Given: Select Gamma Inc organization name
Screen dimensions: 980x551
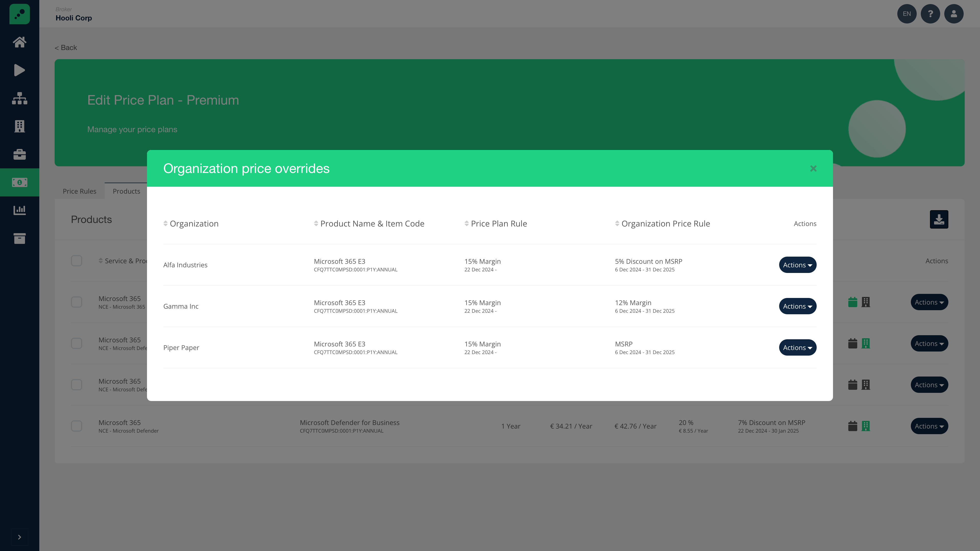Looking at the screenshot, I should pos(181,306).
